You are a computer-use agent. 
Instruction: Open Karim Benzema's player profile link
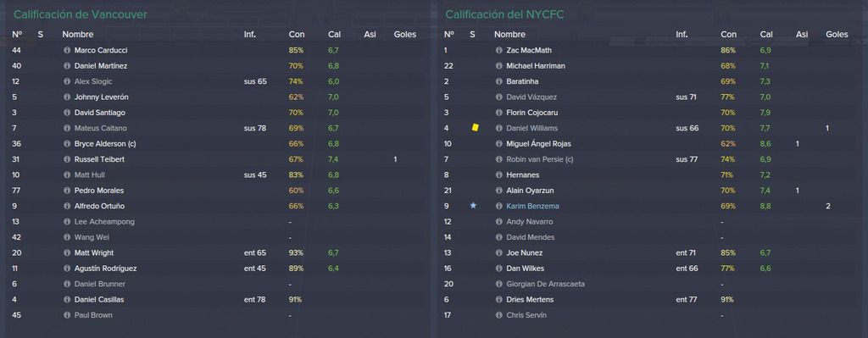(532, 207)
